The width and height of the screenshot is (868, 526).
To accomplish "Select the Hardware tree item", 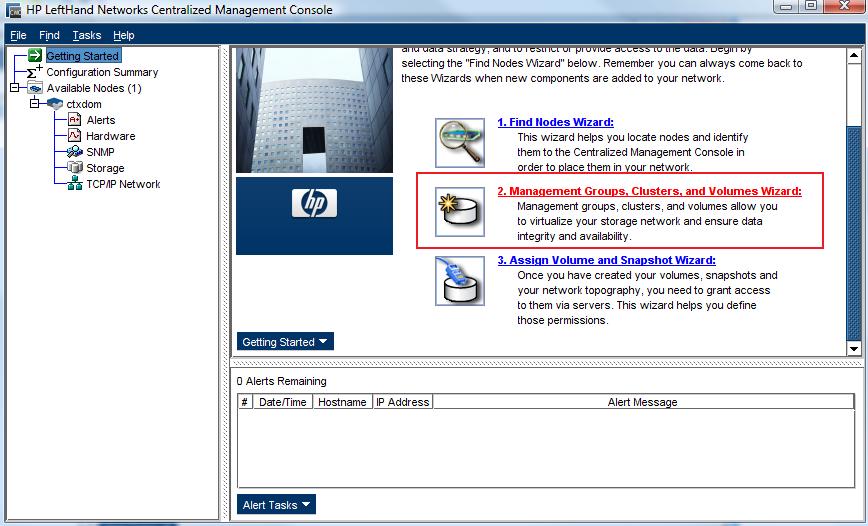I will point(111,136).
